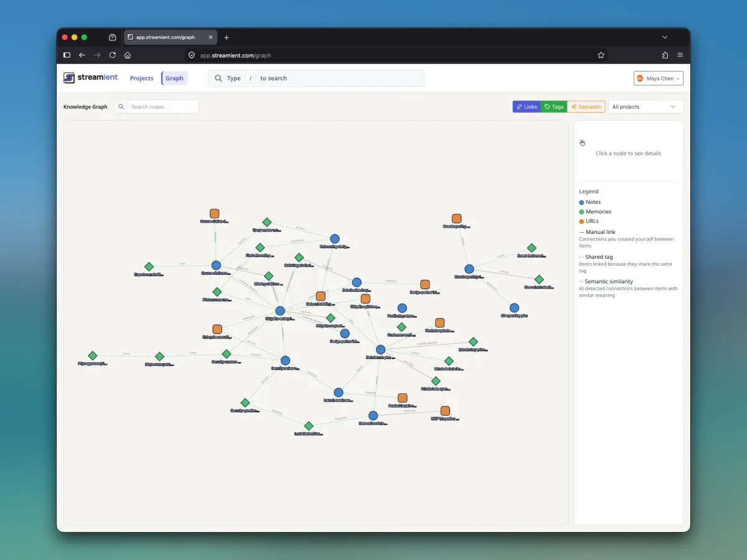Select the 'Q3 operating plan' note node
Screen dimensions: 747x560
pos(514,308)
